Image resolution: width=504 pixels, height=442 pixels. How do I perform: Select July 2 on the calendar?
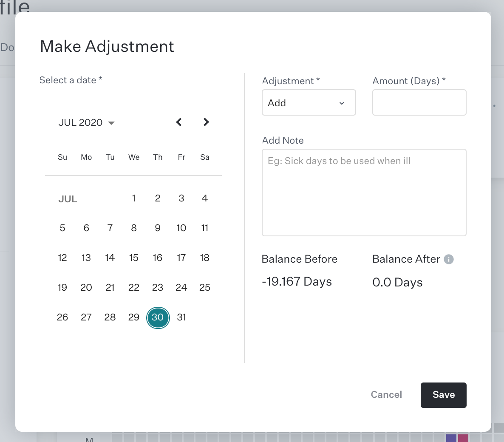pos(158,198)
